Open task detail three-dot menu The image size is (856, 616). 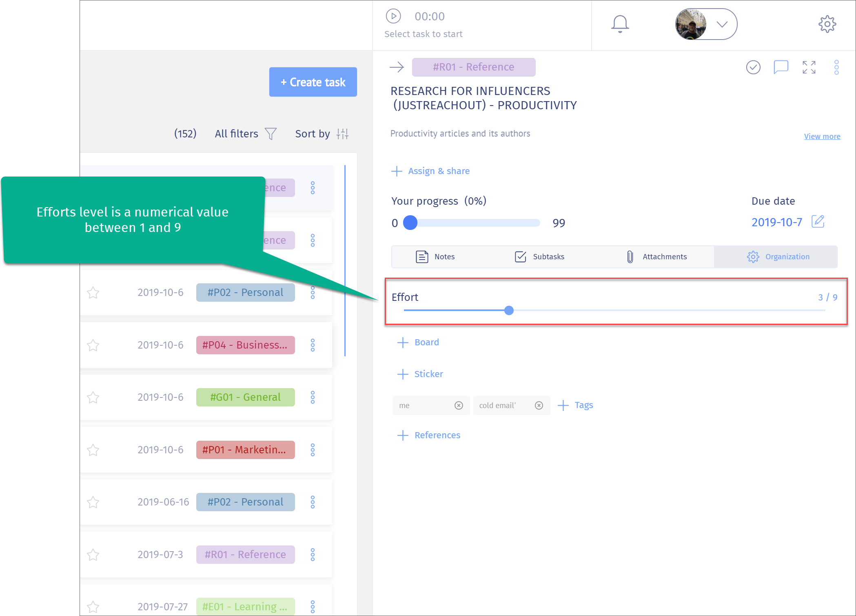point(836,67)
